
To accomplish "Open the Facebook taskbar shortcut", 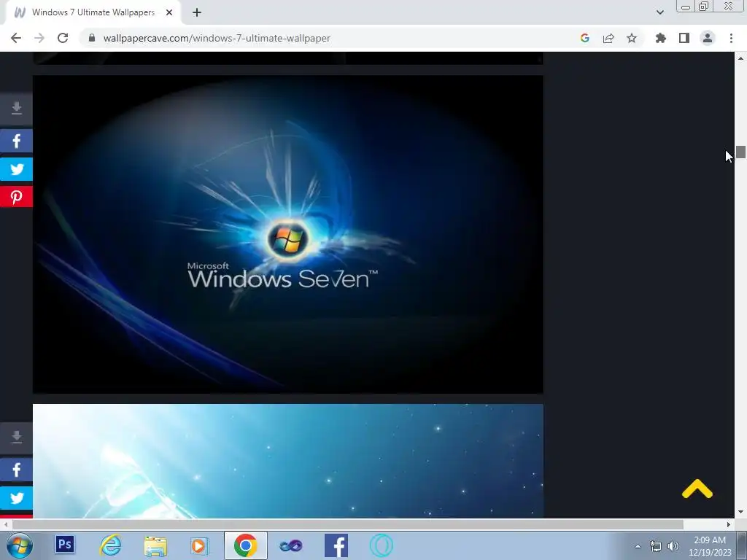I will pos(336,545).
